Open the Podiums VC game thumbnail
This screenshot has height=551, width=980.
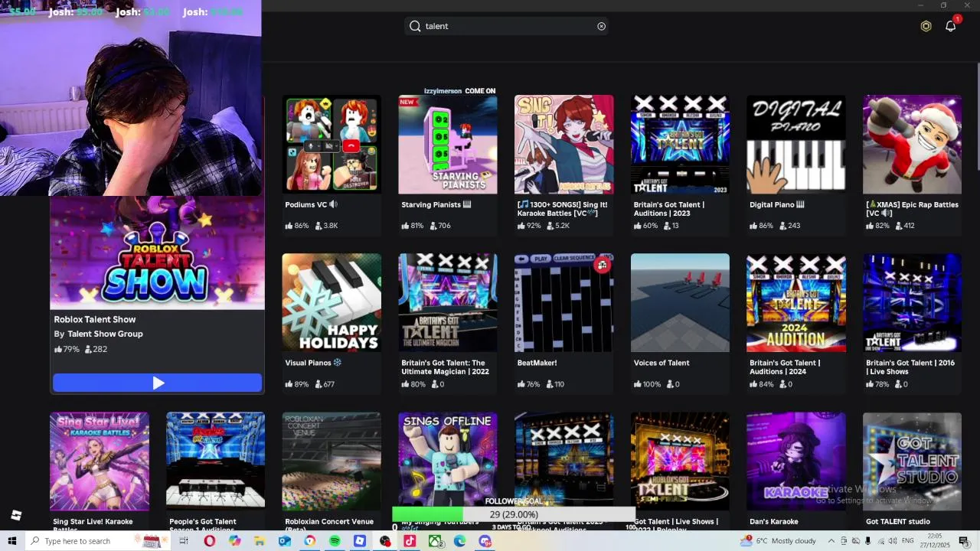[x=332, y=144]
